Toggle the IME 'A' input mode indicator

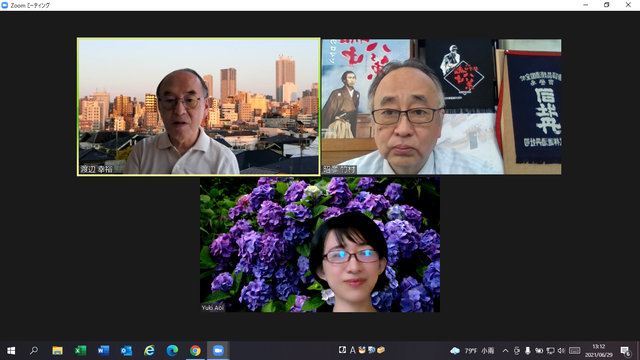point(352,350)
